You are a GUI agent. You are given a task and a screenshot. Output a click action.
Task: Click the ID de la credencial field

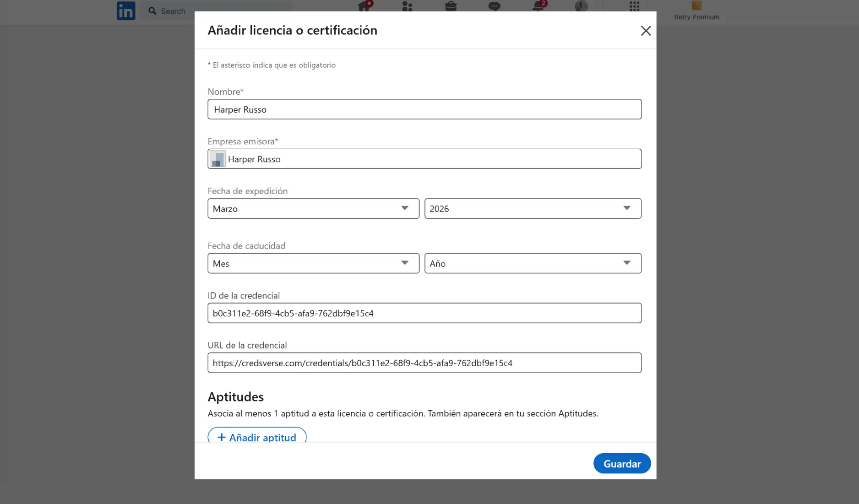424,313
